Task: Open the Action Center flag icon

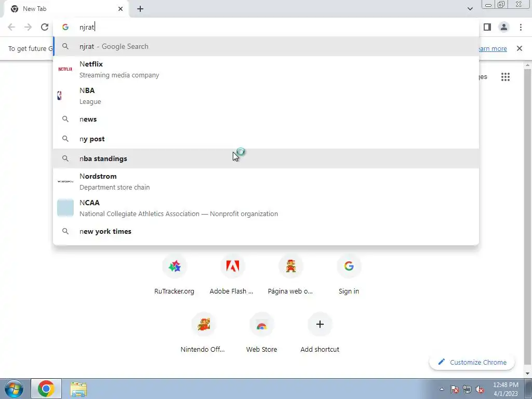Action: pyautogui.click(x=455, y=389)
